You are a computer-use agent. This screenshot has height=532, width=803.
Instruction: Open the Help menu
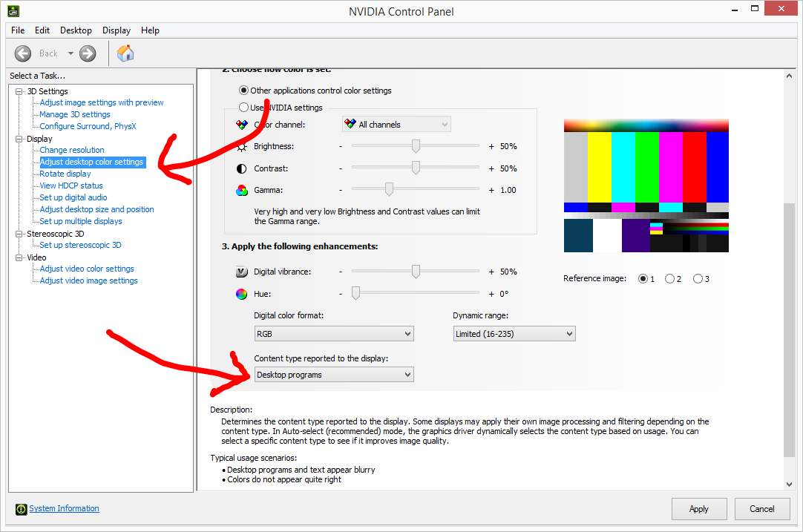[150, 30]
